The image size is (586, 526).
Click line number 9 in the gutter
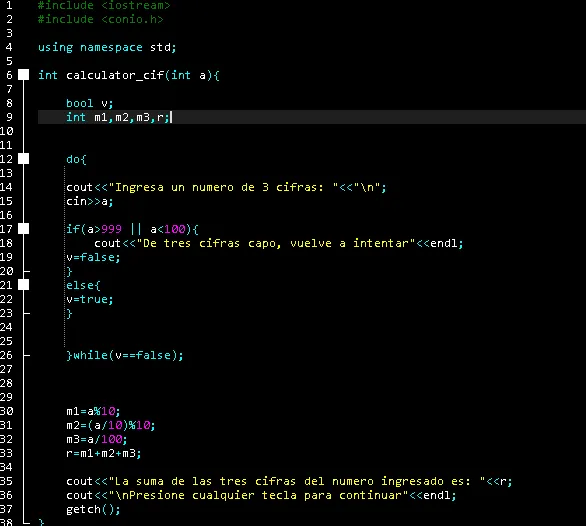click(x=9, y=117)
